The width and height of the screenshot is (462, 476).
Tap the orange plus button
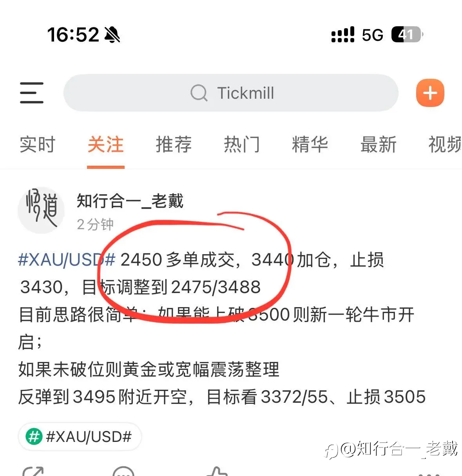(x=430, y=93)
